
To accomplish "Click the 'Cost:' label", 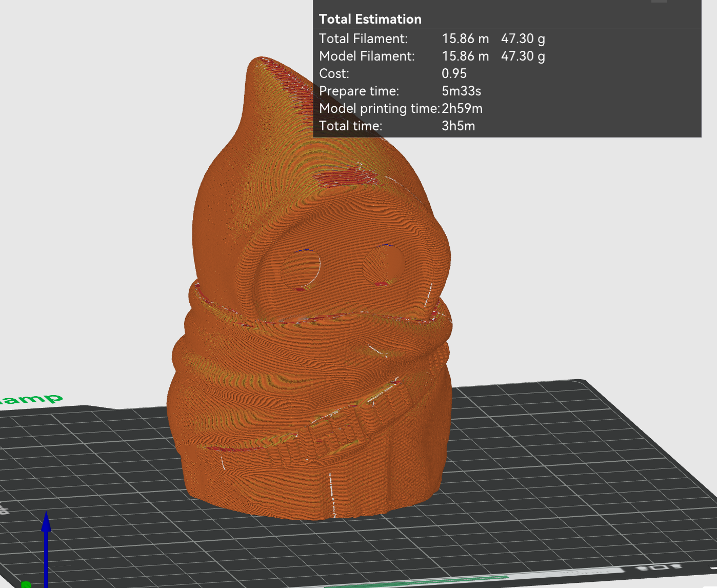I will 334,73.
